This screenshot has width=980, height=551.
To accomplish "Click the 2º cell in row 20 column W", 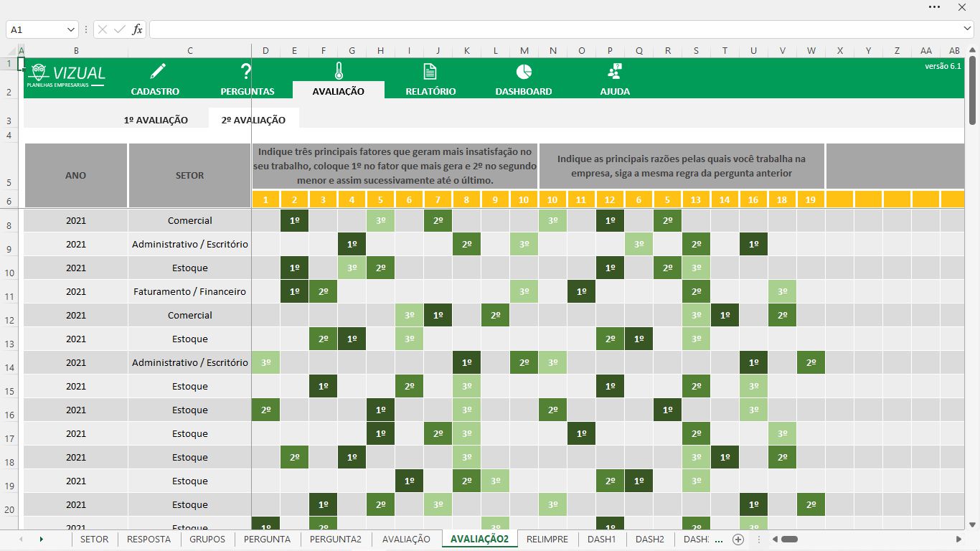I will click(x=811, y=504).
